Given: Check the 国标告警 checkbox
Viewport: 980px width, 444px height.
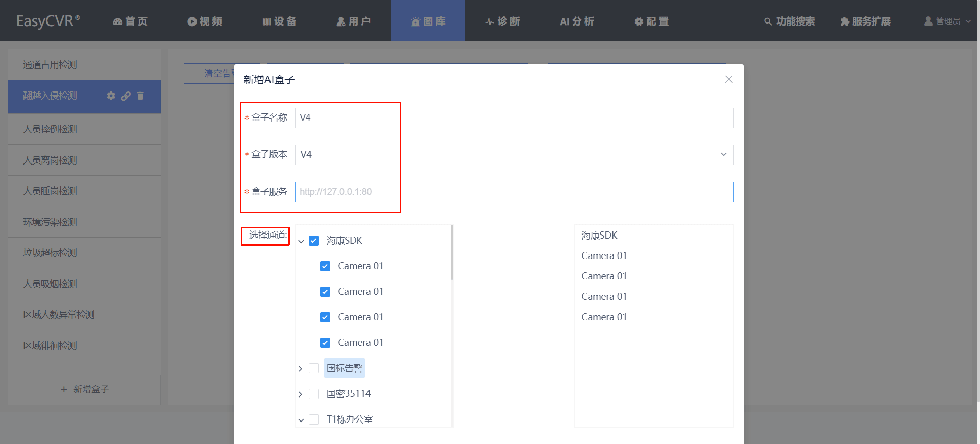Looking at the screenshot, I should 314,368.
